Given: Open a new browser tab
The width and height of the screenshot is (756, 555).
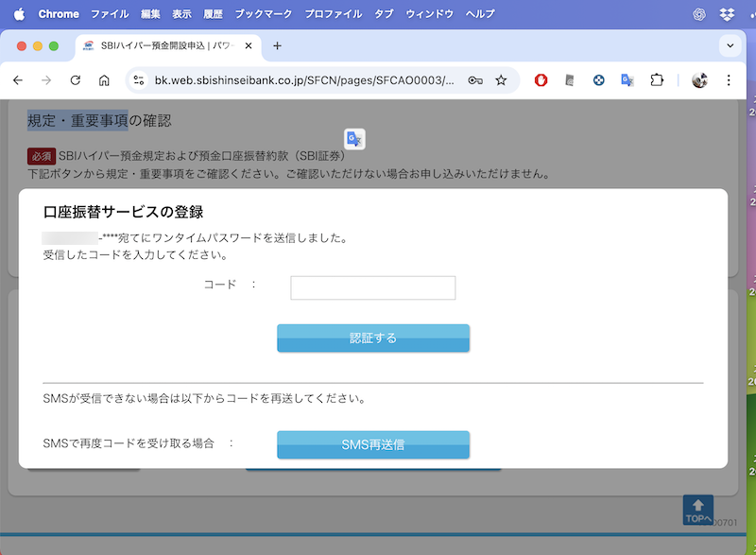Looking at the screenshot, I should click(277, 45).
